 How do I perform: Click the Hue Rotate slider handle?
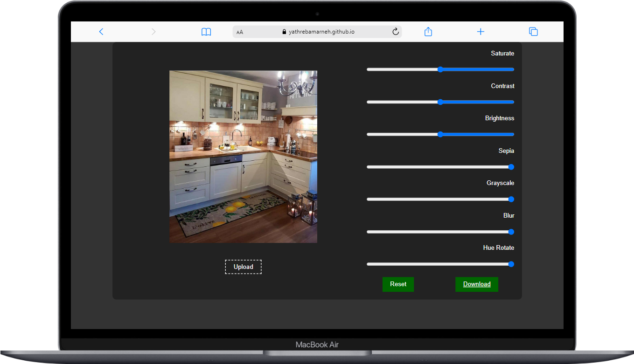tap(511, 264)
